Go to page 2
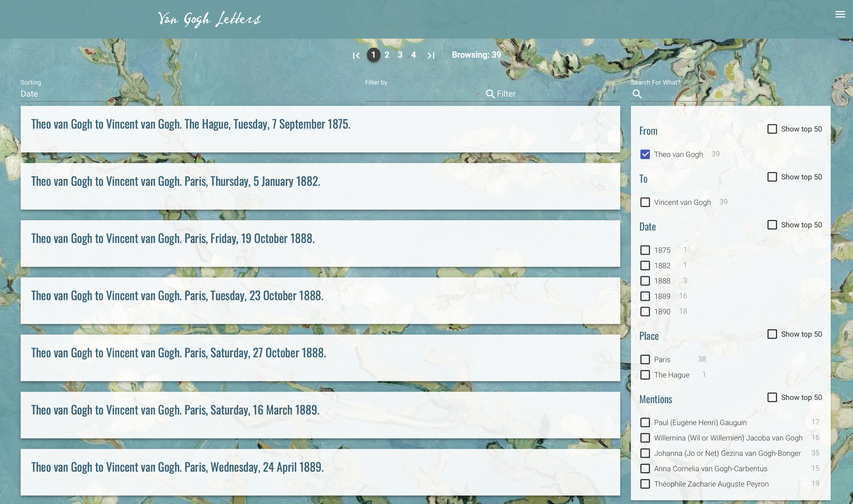The image size is (853, 504). tap(387, 55)
